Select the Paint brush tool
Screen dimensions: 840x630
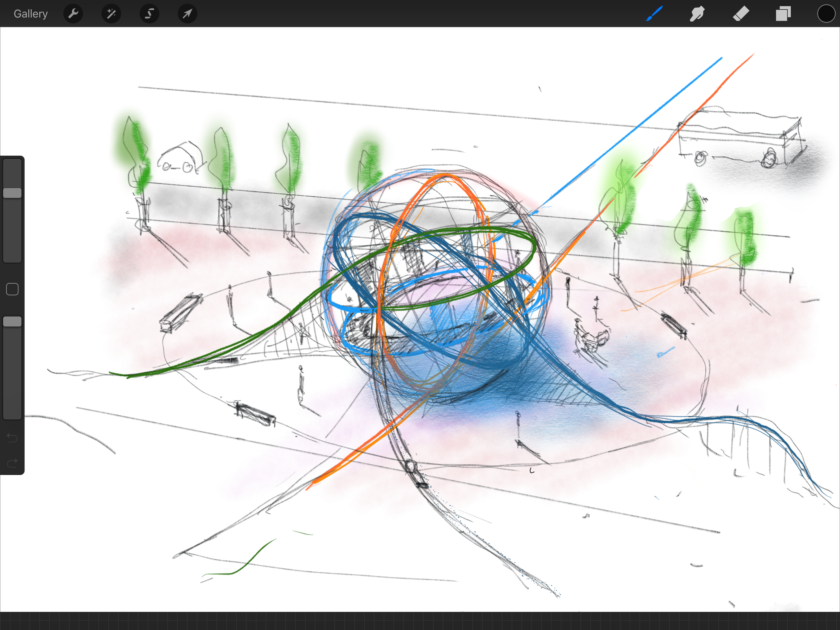pyautogui.click(x=654, y=14)
